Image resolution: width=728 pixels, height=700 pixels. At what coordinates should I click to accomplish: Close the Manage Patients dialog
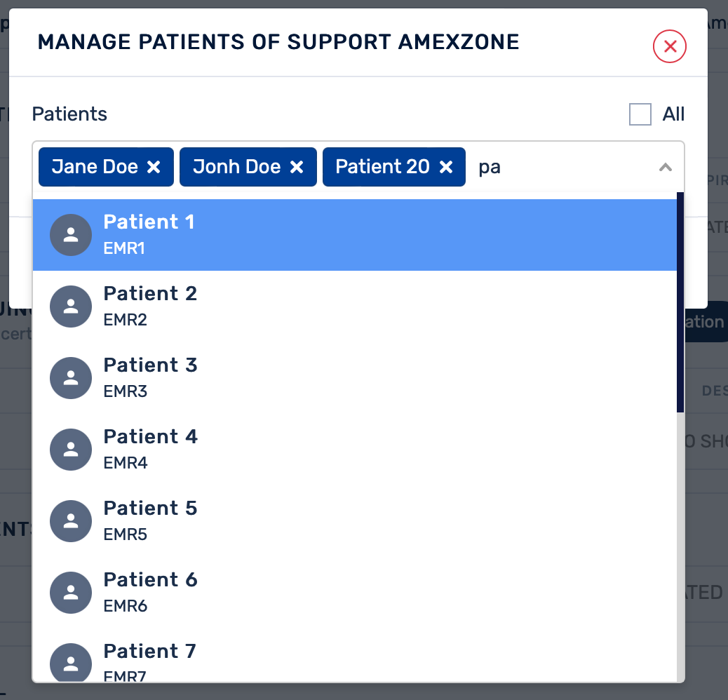669,47
